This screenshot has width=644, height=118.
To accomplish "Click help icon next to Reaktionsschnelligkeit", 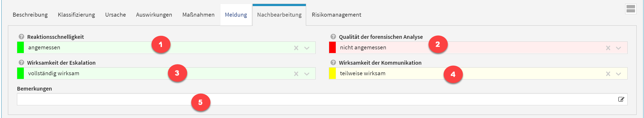I will coord(21,37).
